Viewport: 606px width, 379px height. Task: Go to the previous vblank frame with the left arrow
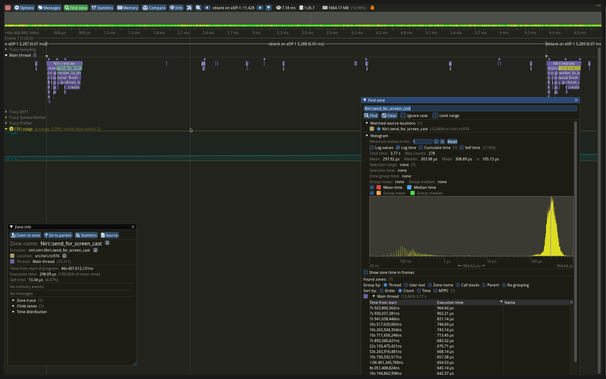click(207, 7)
